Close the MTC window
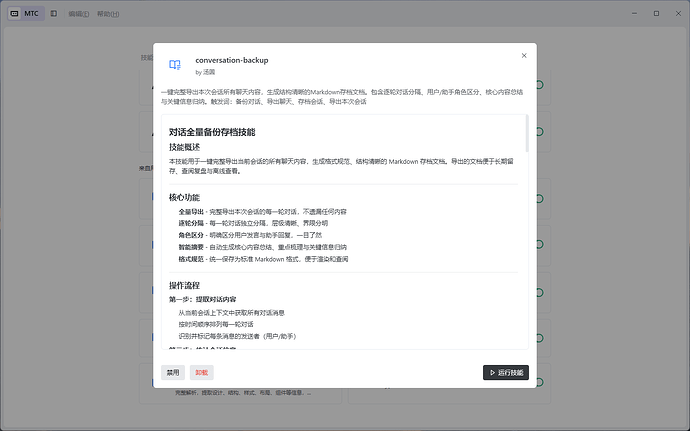This screenshot has width=690, height=431. coord(678,14)
